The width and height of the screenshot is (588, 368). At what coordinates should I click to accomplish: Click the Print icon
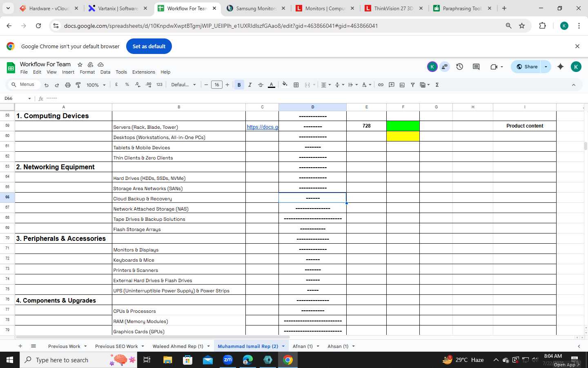(68, 85)
